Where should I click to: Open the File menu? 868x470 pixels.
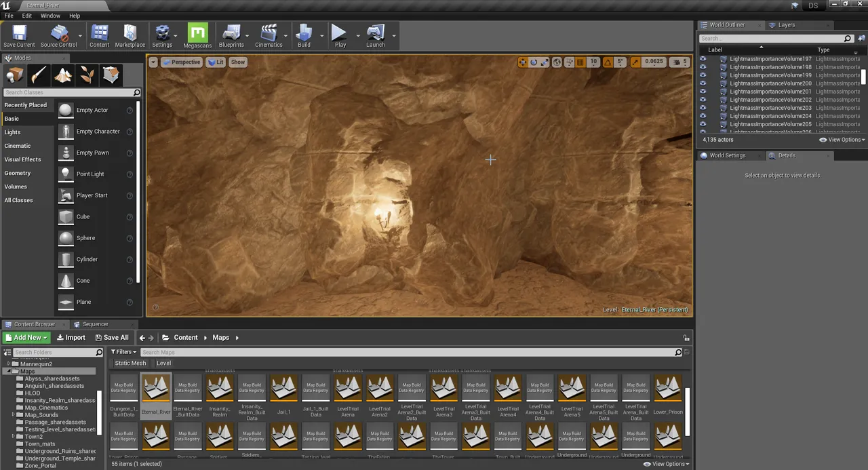9,16
